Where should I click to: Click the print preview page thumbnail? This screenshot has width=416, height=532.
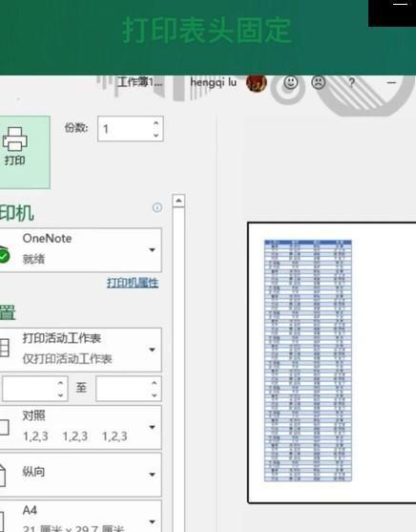click(x=332, y=362)
